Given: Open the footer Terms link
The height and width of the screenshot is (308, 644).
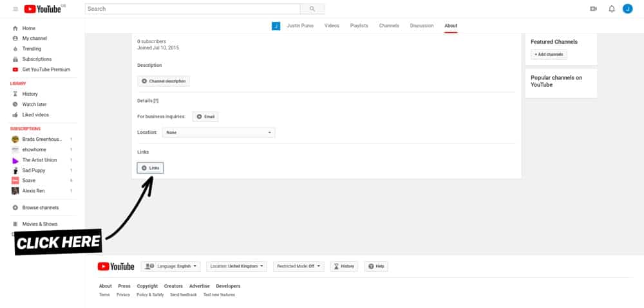Looking at the screenshot, I should click(104, 295).
